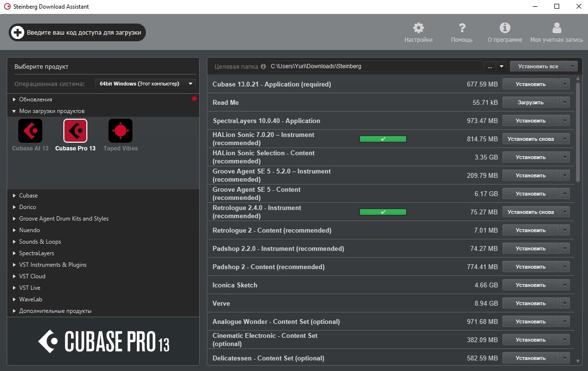Open dropdown arrow for Cubase 13.0.21 row
This screenshot has height=371, width=588.
(564, 84)
